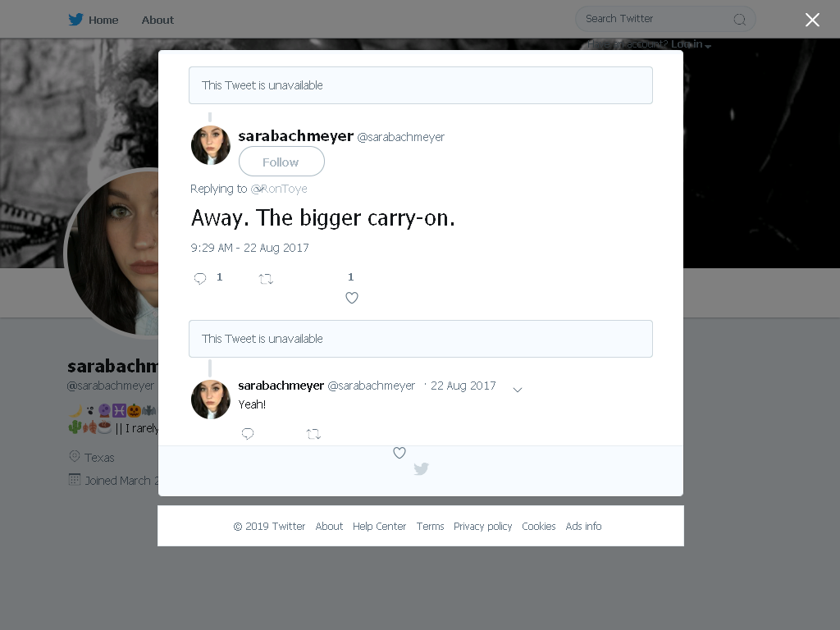Screen dimensions: 840x630
Task: Expand the 'Yeah!' tweet options chevron
Action: coord(518,390)
